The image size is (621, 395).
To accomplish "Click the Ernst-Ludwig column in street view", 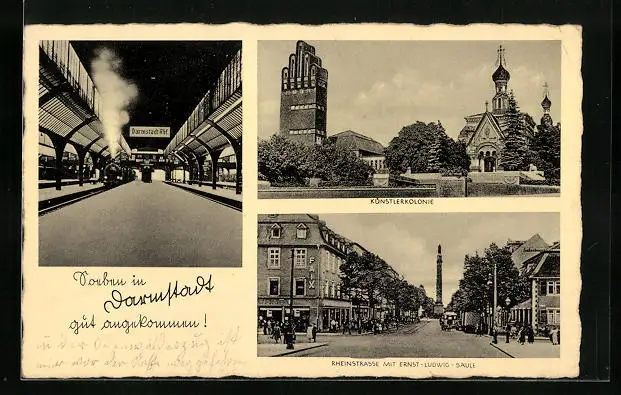I will point(439,280).
